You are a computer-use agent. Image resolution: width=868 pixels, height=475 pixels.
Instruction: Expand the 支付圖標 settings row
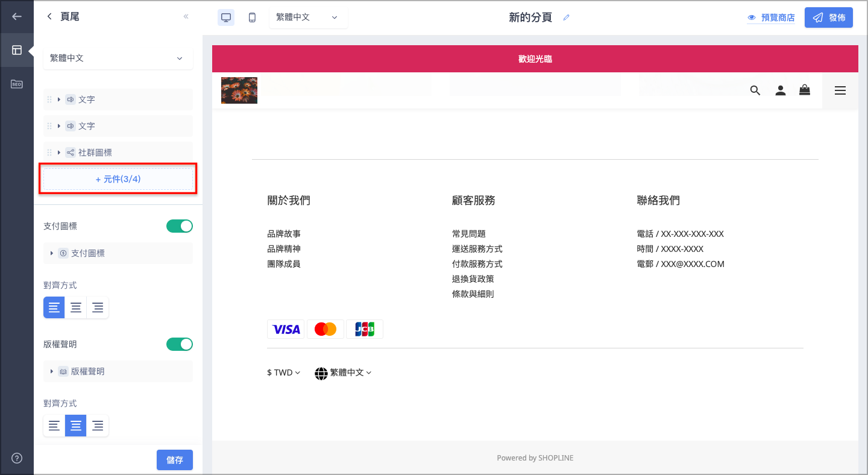coord(118,253)
